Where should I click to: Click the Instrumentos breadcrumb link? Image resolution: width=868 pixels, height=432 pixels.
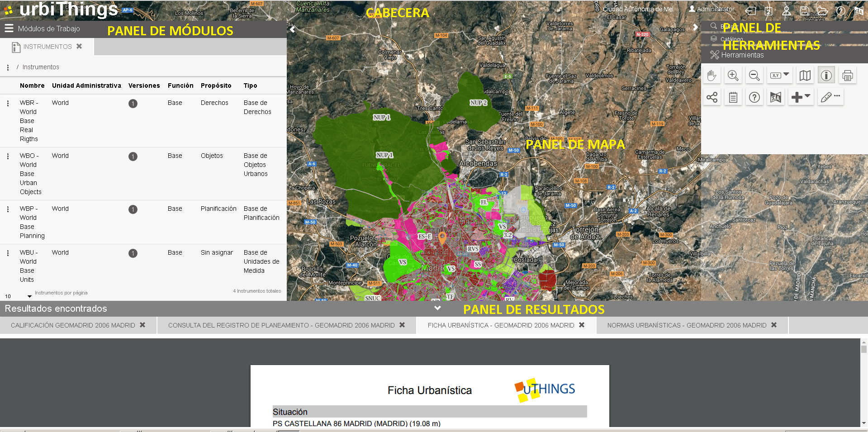pos(41,67)
